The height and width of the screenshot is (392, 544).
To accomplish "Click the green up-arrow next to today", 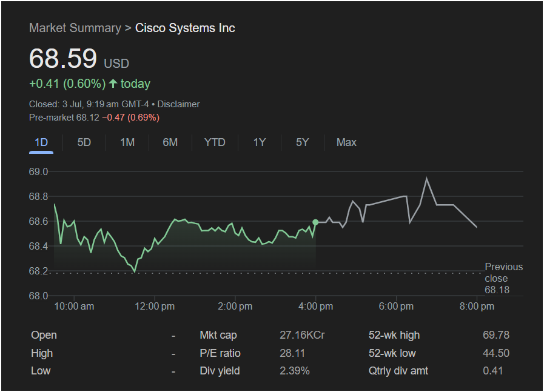I will click(x=113, y=83).
